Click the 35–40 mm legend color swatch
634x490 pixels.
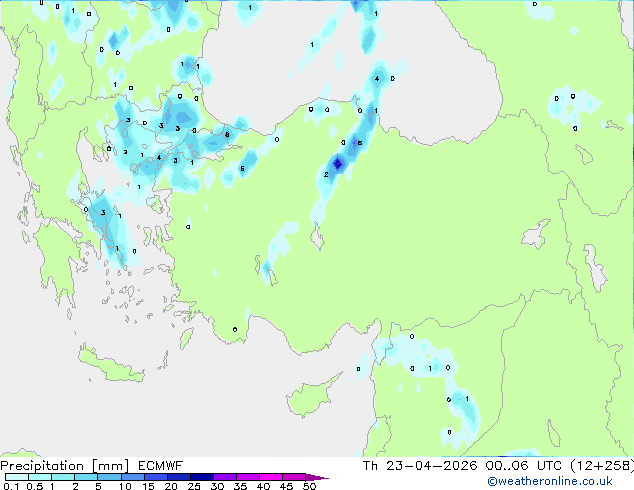(247, 477)
